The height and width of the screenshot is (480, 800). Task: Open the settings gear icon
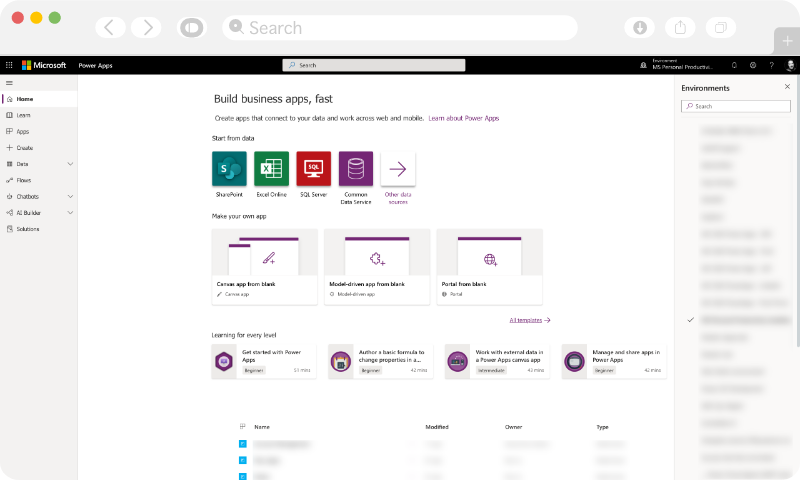tap(753, 65)
